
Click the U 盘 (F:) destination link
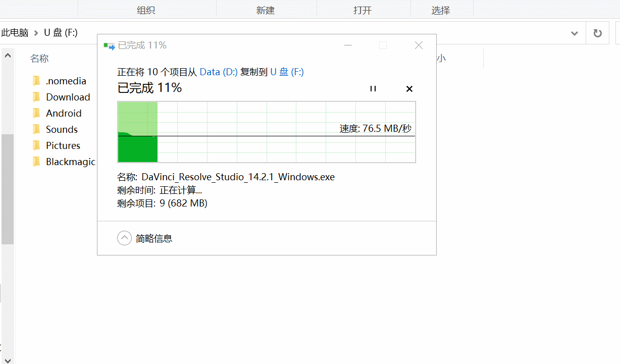(x=287, y=72)
